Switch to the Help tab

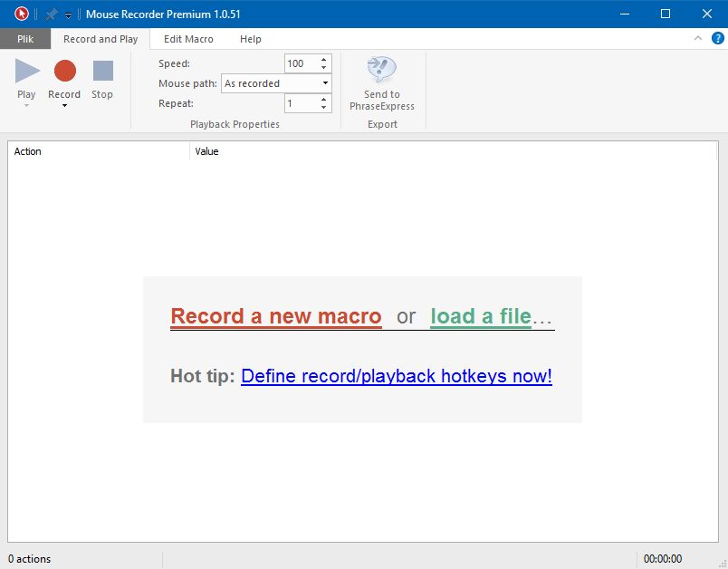tap(251, 39)
